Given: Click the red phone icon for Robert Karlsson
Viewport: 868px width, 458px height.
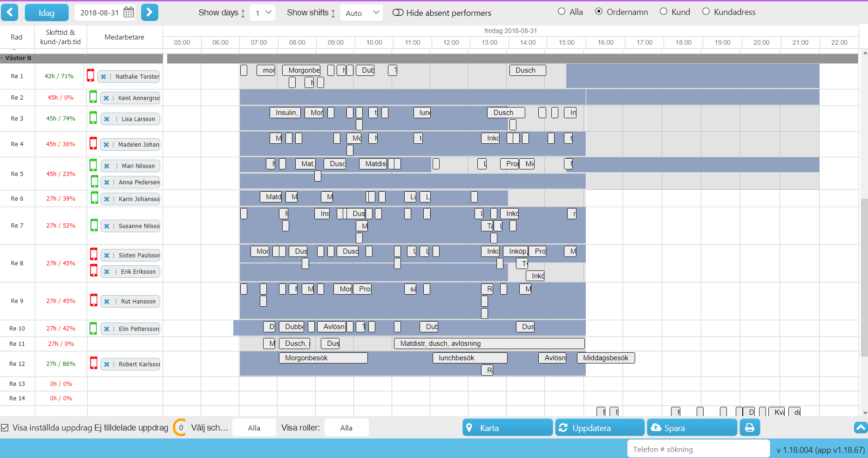Looking at the screenshot, I should (x=94, y=363).
